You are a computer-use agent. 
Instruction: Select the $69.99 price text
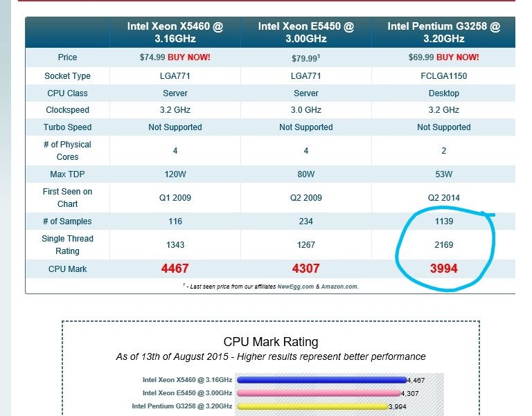pyautogui.click(x=421, y=57)
